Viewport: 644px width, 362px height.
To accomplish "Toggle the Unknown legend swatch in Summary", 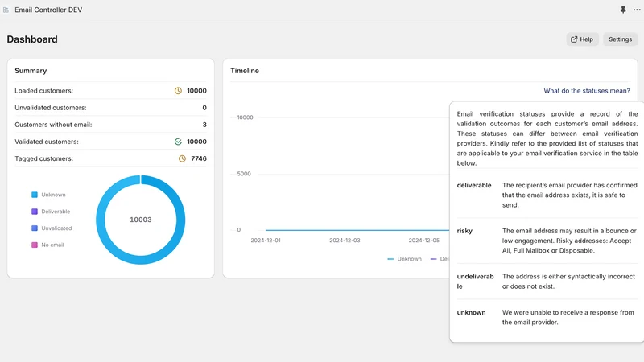I will [x=35, y=195].
